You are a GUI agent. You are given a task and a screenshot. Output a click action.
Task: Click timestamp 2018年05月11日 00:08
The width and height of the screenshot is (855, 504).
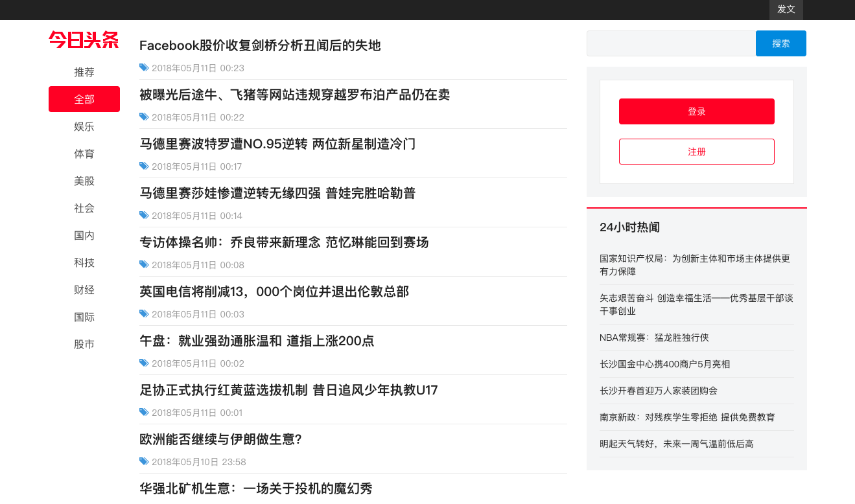click(x=198, y=265)
